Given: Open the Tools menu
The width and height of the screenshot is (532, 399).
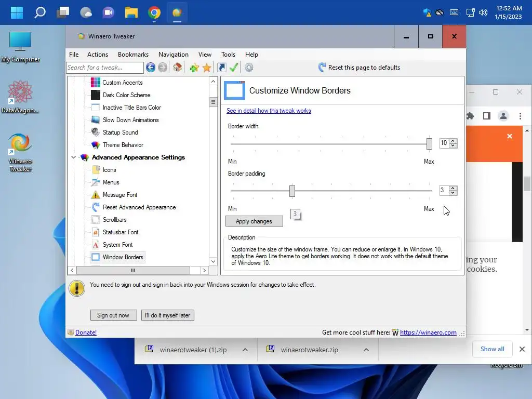Looking at the screenshot, I should click(228, 54).
